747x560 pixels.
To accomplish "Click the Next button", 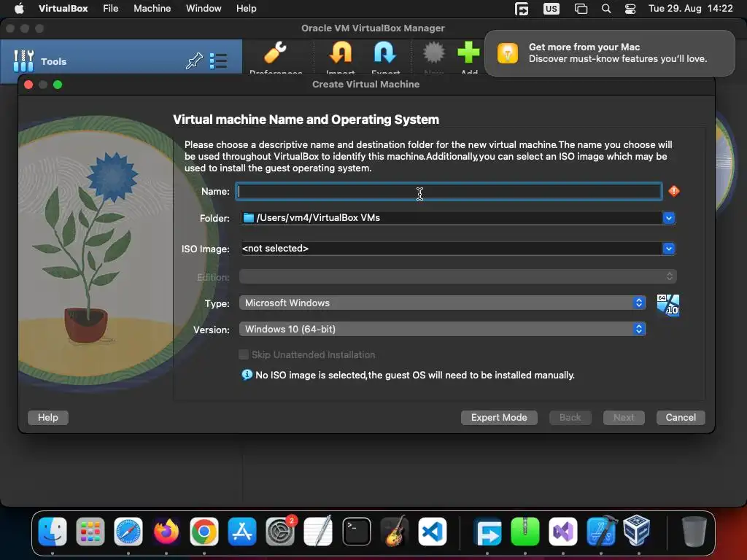I will (x=624, y=418).
